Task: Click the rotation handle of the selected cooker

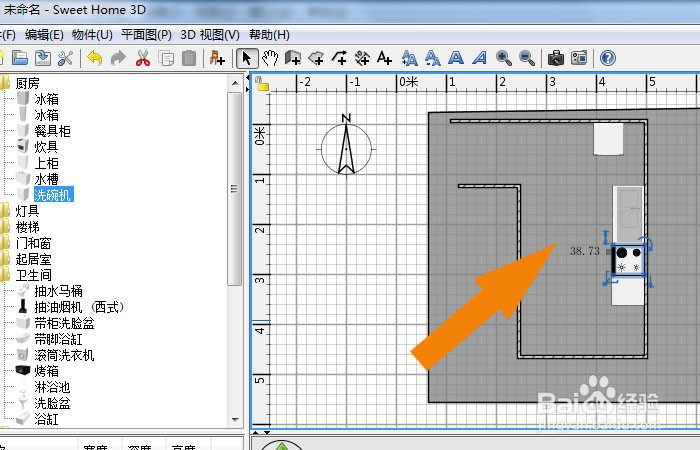Action: tap(647, 243)
